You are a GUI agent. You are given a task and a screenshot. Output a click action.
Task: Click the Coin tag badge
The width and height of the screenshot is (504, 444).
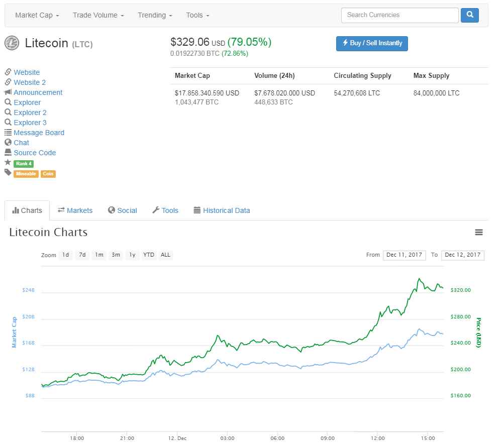(x=48, y=174)
